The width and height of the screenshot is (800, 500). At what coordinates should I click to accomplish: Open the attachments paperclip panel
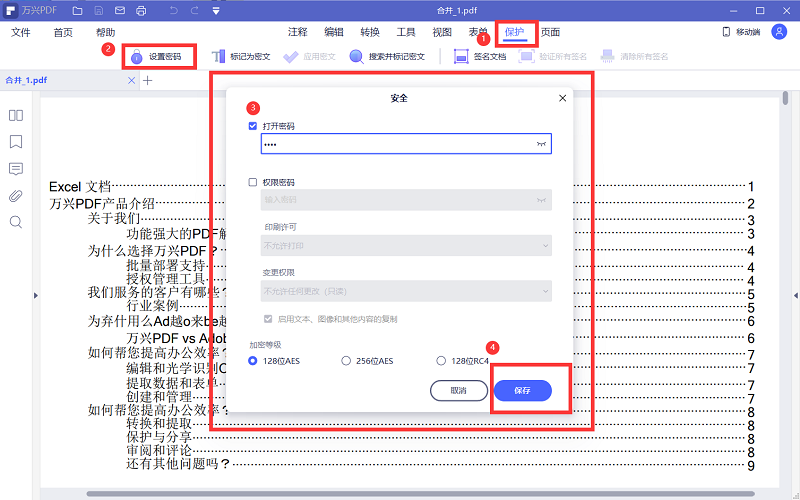click(16, 196)
